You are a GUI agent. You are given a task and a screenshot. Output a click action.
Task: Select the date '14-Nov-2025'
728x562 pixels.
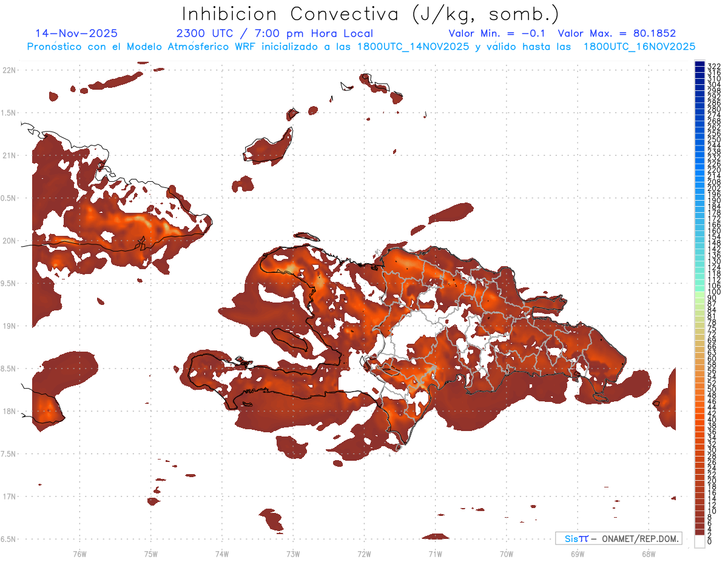76,33
